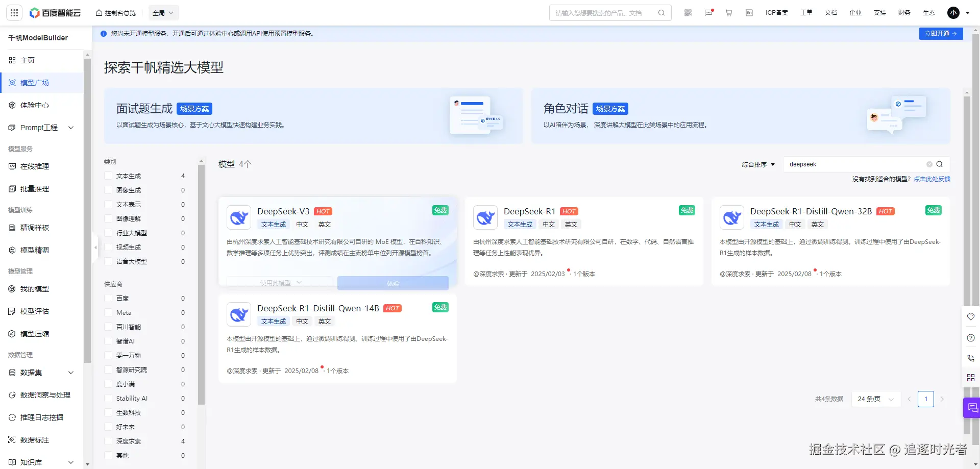Image resolution: width=980 pixels, height=469 pixels.
Task: Select 模型广场 in the sidebar
Action: pos(42,83)
